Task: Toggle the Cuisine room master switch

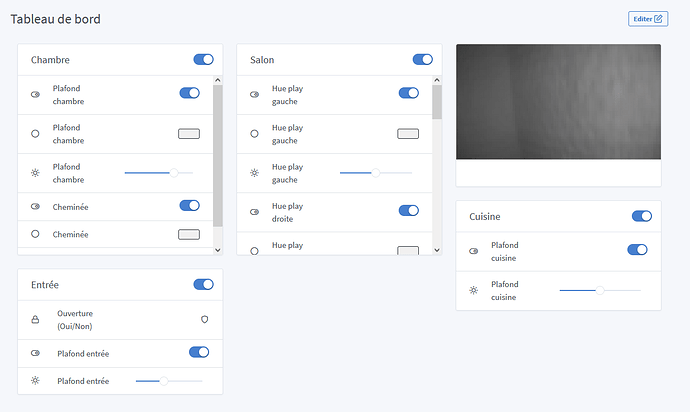Action: pyautogui.click(x=642, y=216)
